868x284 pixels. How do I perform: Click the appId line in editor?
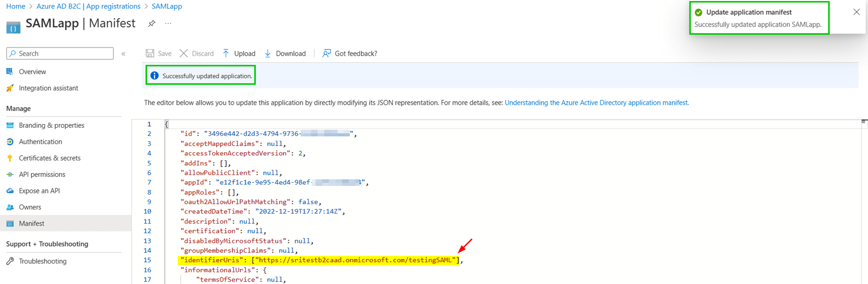coord(274,182)
